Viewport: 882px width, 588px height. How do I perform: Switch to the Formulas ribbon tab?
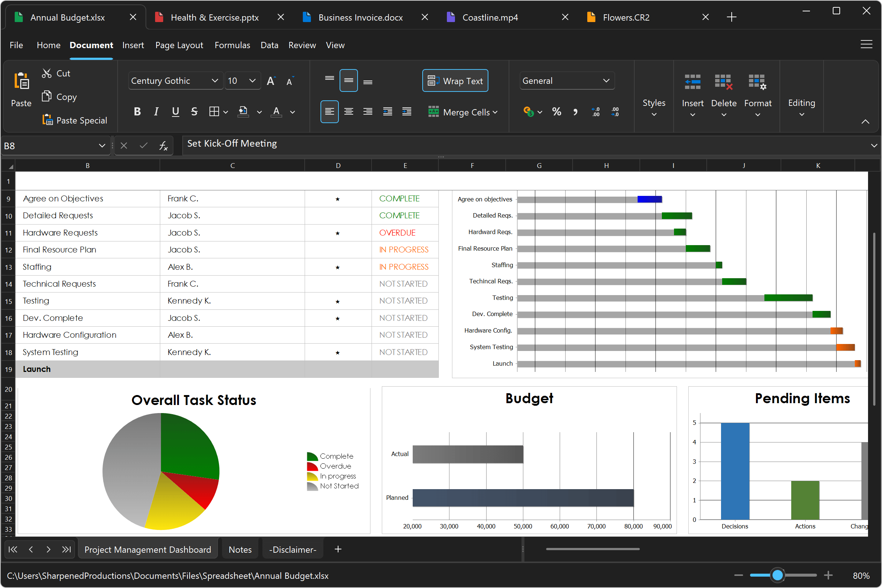click(x=232, y=44)
